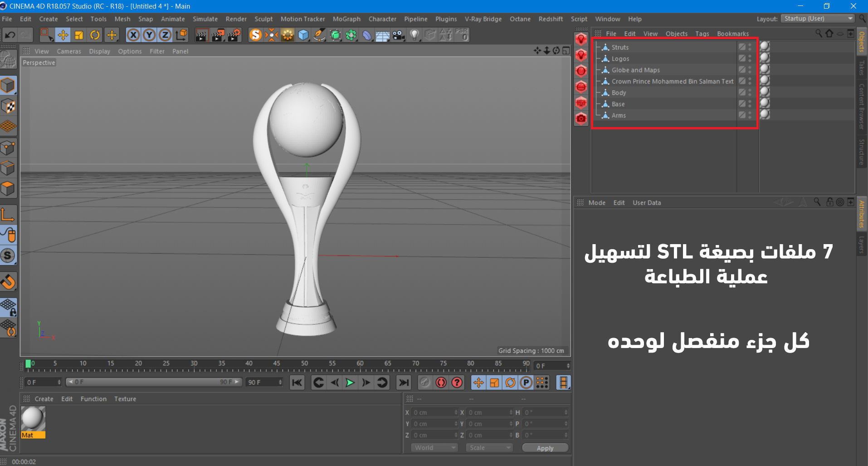868x466 pixels.
Task: Switch to Model mode cube icon
Action: point(8,85)
